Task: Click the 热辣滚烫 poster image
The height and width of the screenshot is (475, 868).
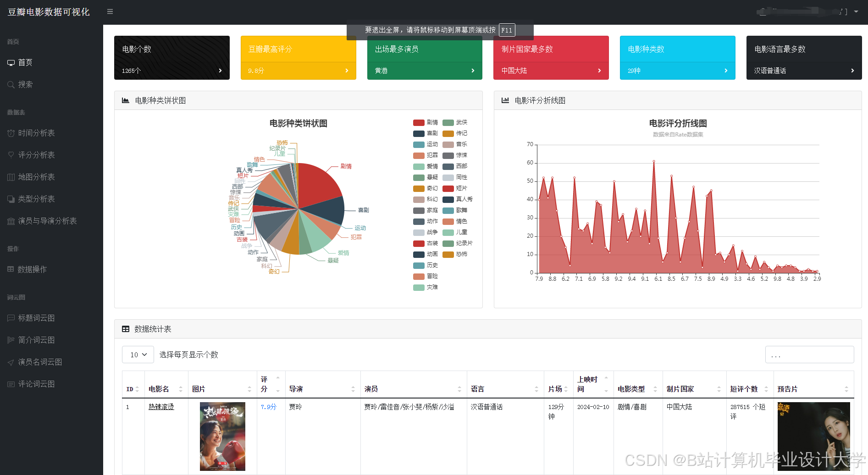Action: [x=222, y=437]
